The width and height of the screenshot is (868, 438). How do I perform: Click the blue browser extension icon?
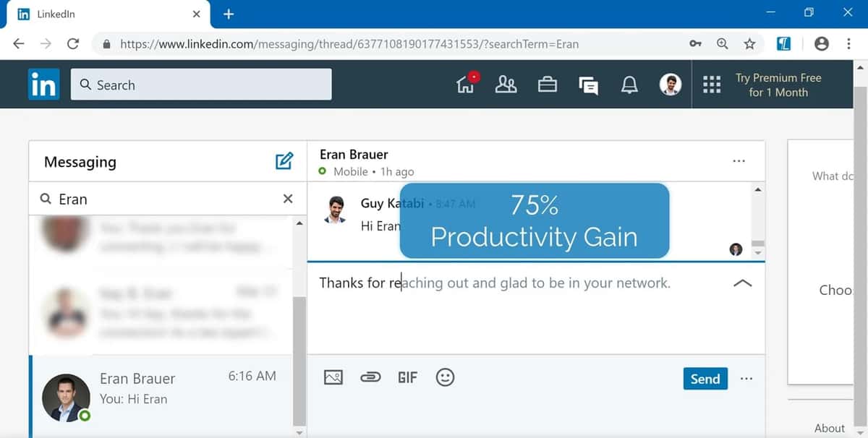pyautogui.click(x=783, y=43)
